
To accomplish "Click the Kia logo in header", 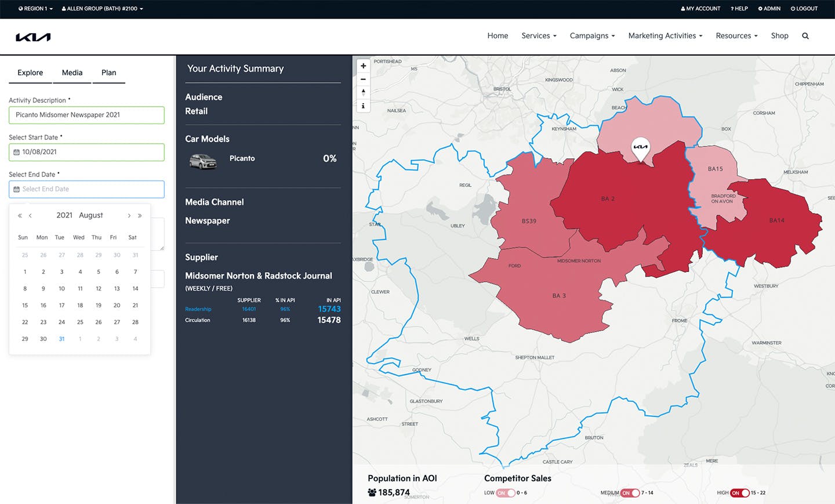I will click(33, 37).
